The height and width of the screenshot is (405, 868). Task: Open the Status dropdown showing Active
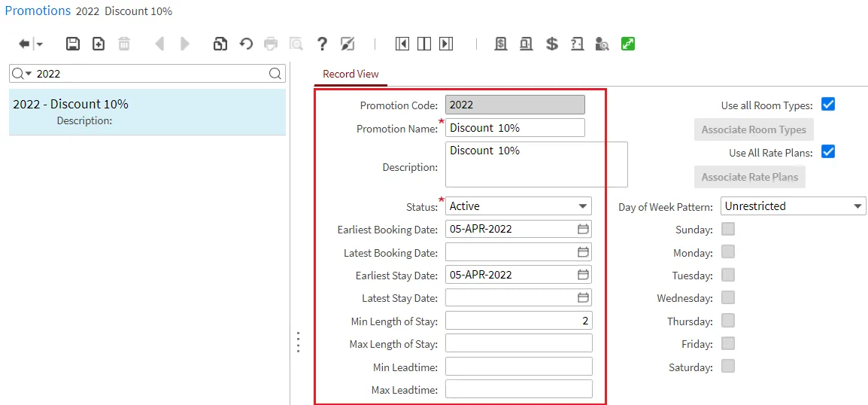pyautogui.click(x=518, y=206)
